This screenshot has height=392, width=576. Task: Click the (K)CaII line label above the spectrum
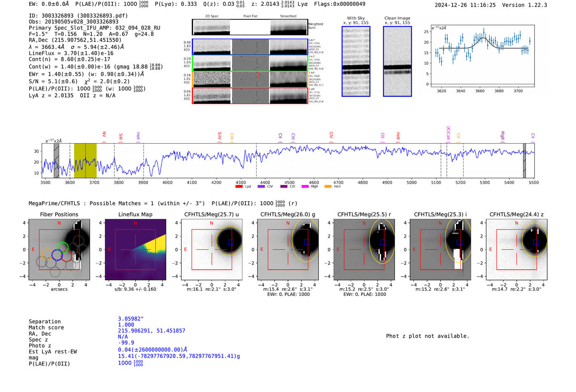point(448,134)
